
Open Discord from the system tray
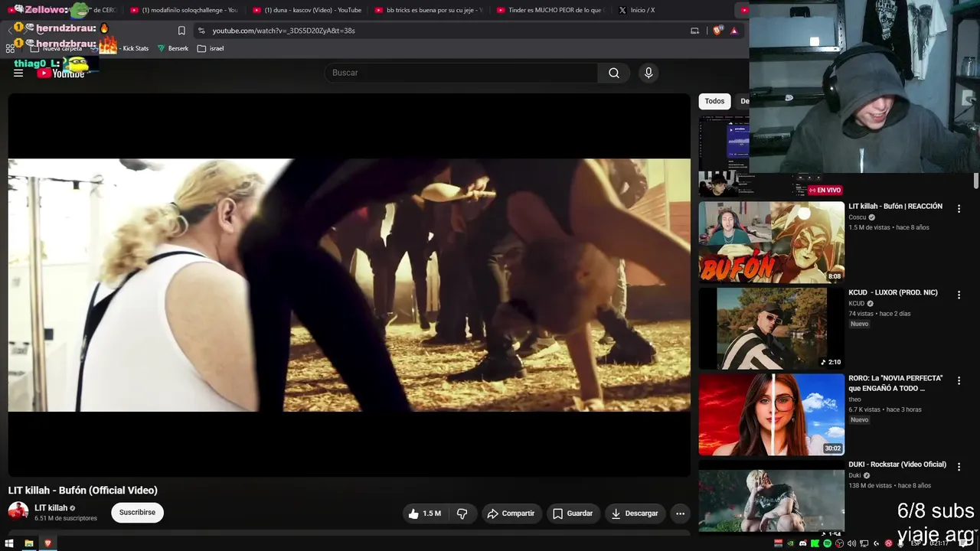(x=802, y=543)
